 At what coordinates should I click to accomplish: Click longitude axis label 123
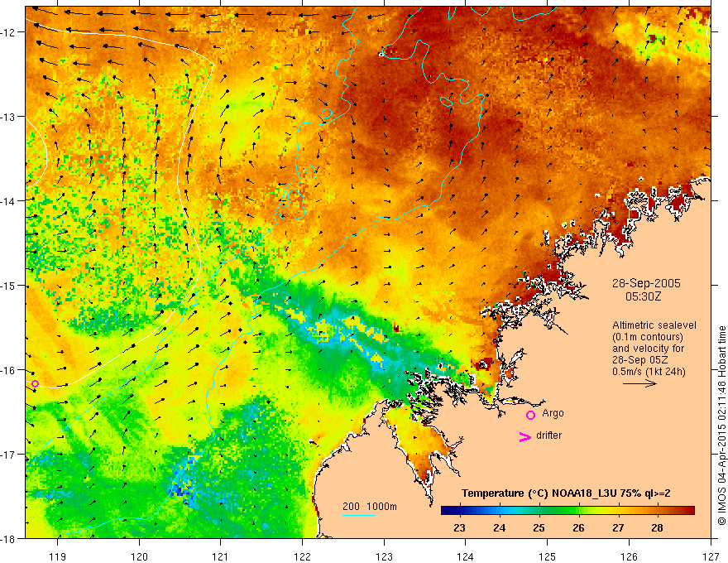[384, 556]
